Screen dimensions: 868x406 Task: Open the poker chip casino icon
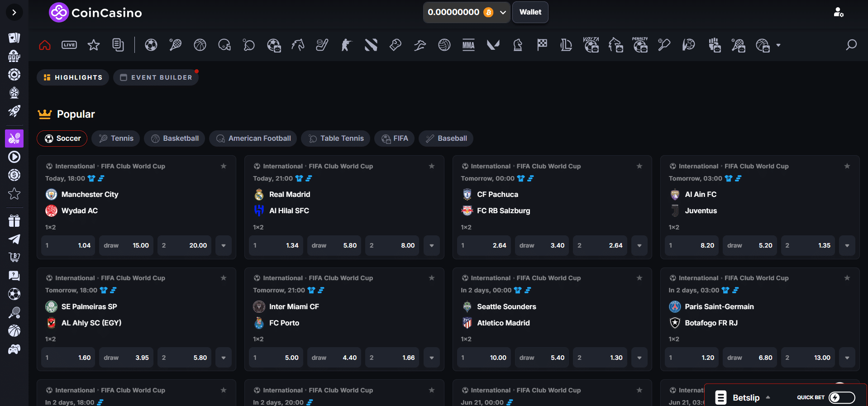(x=14, y=75)
